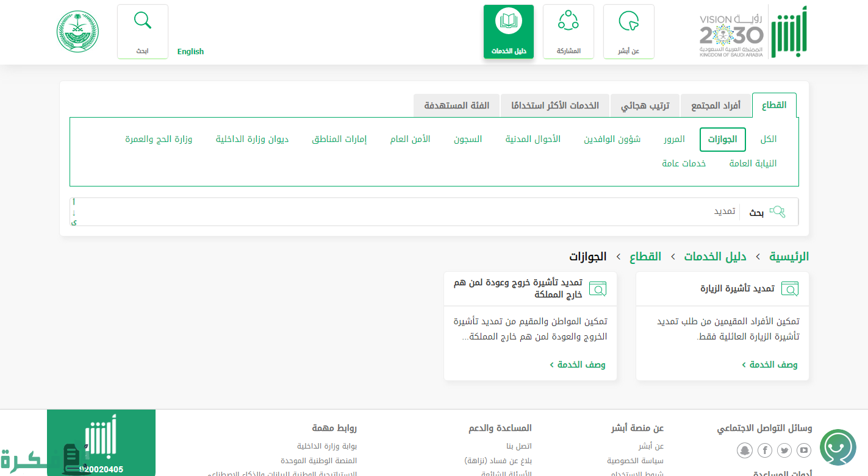Screen dimensions: 868x476
Task: Open the YouTube social icon
Action: click(804, 450)
